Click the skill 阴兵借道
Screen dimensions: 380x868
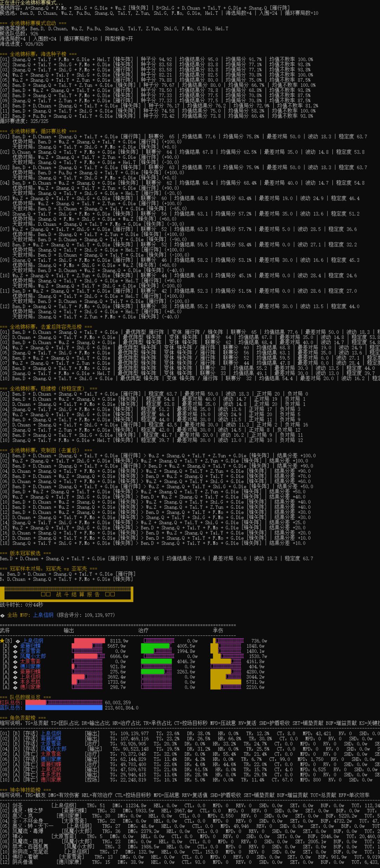[23, 862]
